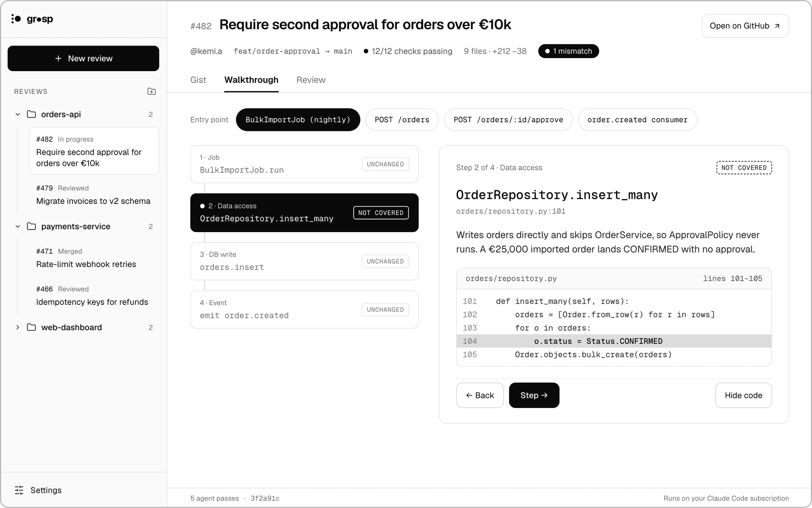This screenshot has height=508, width=812.
Task: Open review #466 Idempotency keys for refunds
Action: click(94, 296)
